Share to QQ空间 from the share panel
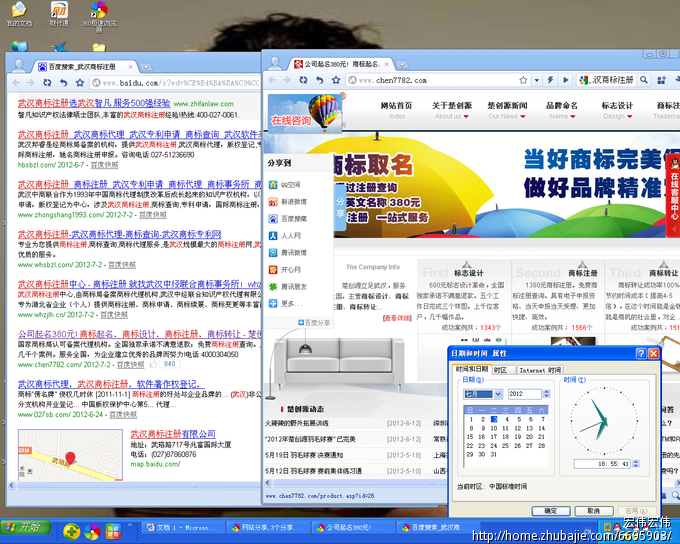This screenshot has width=680, height=544. point(290,185)
